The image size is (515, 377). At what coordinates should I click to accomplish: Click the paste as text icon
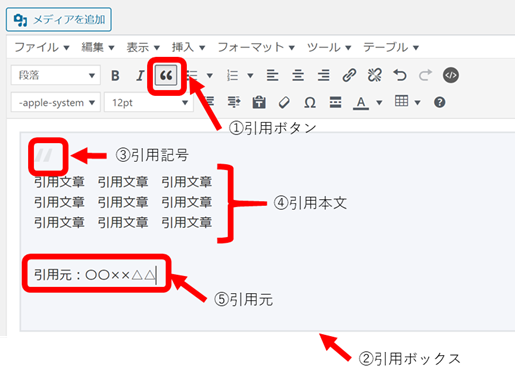pos(259,102)
